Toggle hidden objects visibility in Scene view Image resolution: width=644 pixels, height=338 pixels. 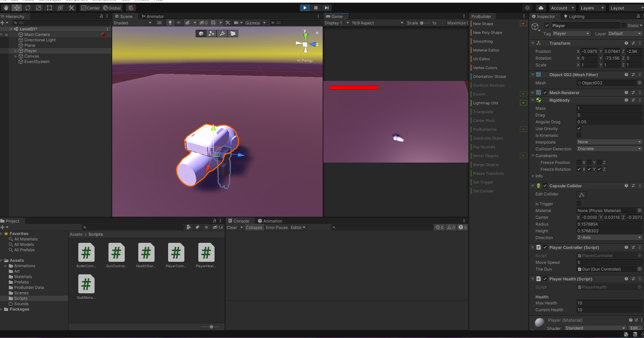(203, 23)
